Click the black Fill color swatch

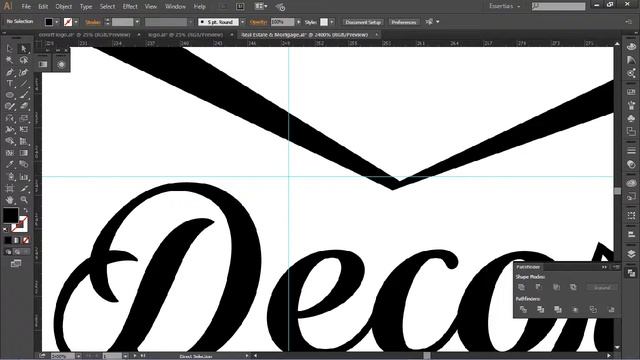click(x=10, y=215)
